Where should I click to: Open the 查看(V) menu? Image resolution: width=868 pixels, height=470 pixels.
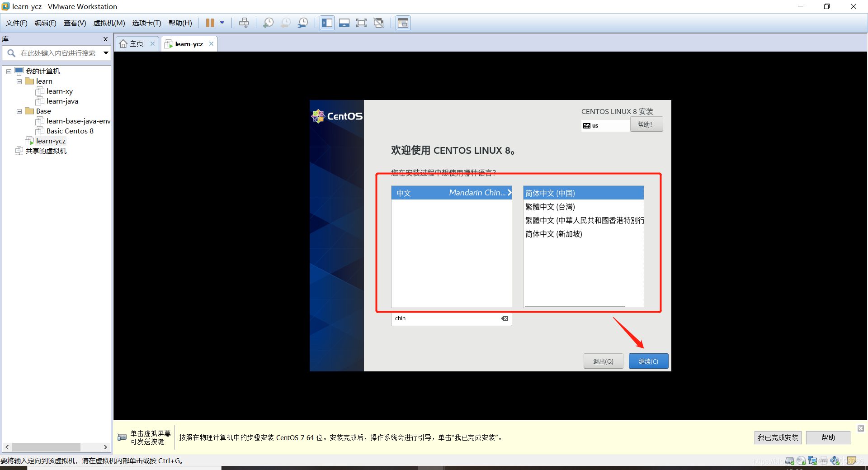tap(75, 23)
